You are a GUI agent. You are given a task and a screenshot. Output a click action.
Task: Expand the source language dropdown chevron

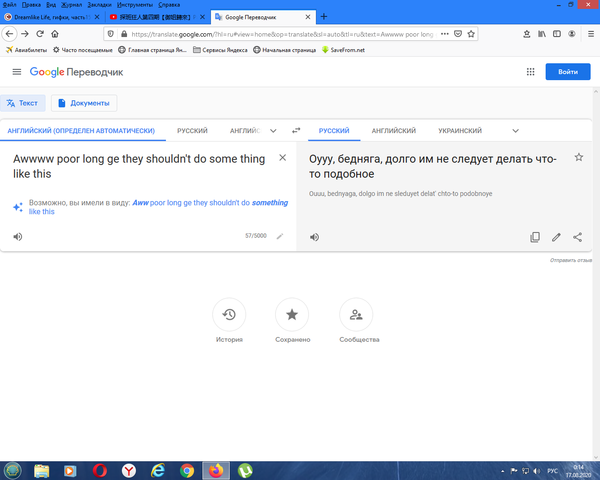273,131
